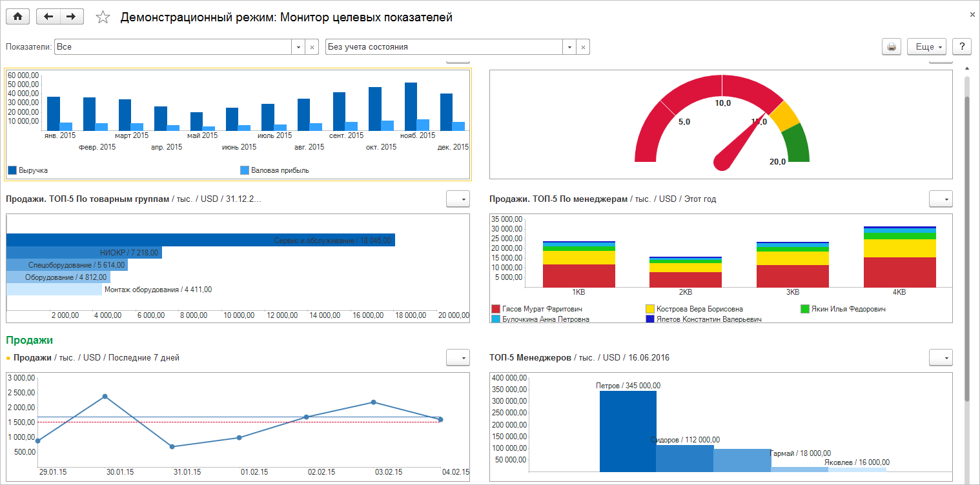980x485 pixels.
Task: Click the Home icon button
Action: coord(17,17)
